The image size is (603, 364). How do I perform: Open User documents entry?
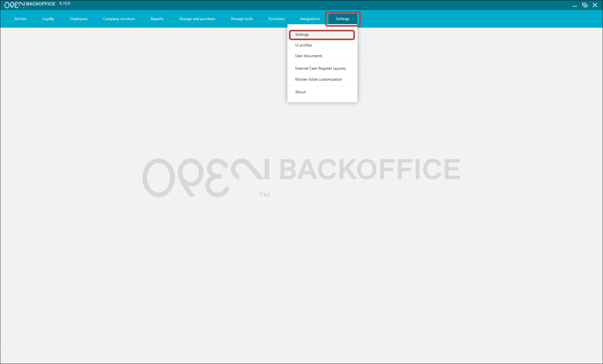point(322,56)
